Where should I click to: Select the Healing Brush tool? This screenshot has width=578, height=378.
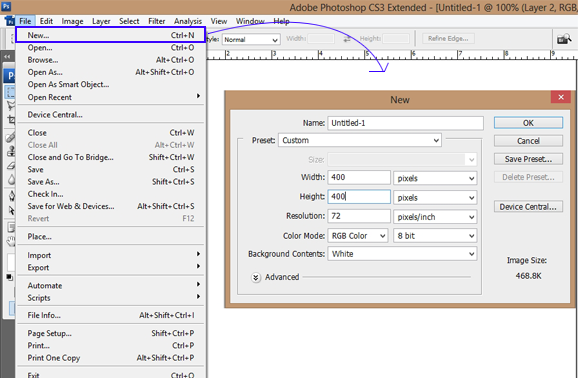pos(10,137)
